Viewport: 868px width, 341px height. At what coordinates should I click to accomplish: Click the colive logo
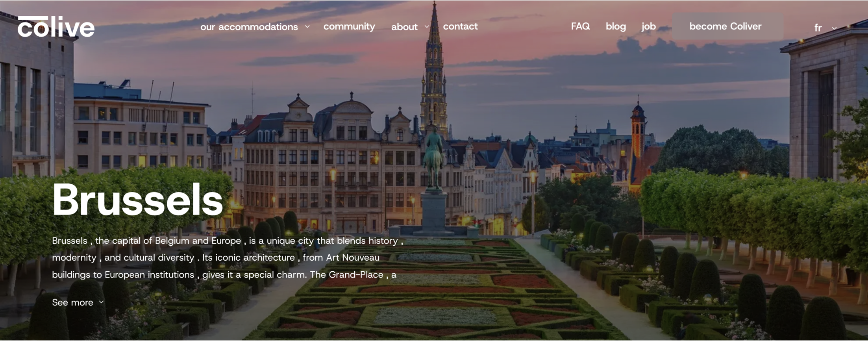point(56,27)
